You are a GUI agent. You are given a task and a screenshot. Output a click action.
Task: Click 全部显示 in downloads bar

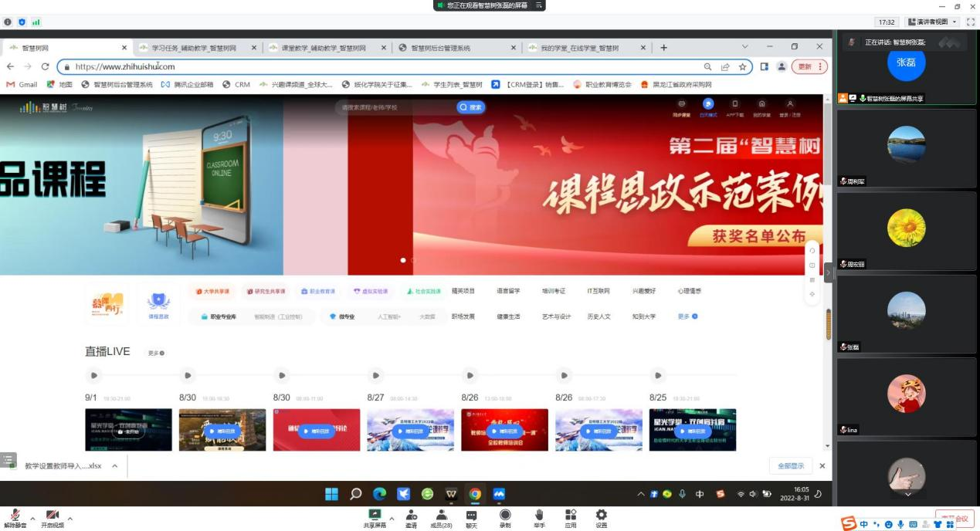pyautogui.click(x=791, y=466)
